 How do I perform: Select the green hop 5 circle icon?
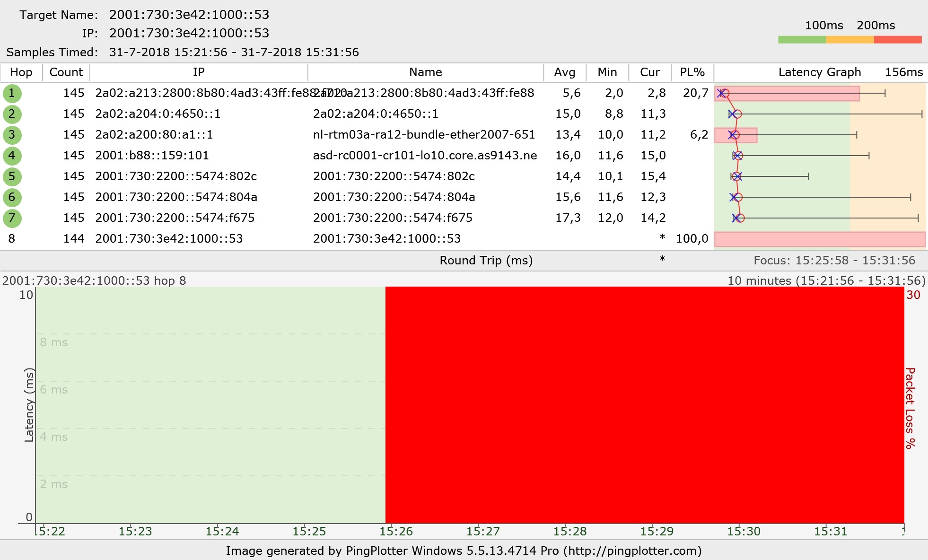[12, 176]
